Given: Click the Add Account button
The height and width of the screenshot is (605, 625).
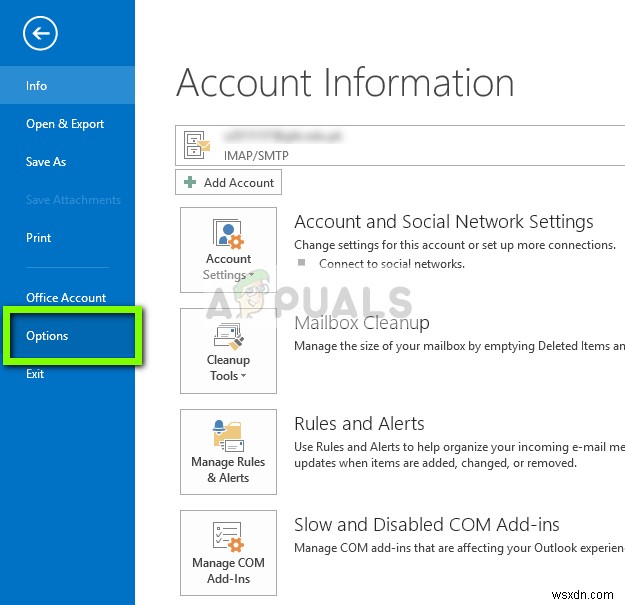Looking at the screenshot, I should pyautogui.click(x=228, y=182).
